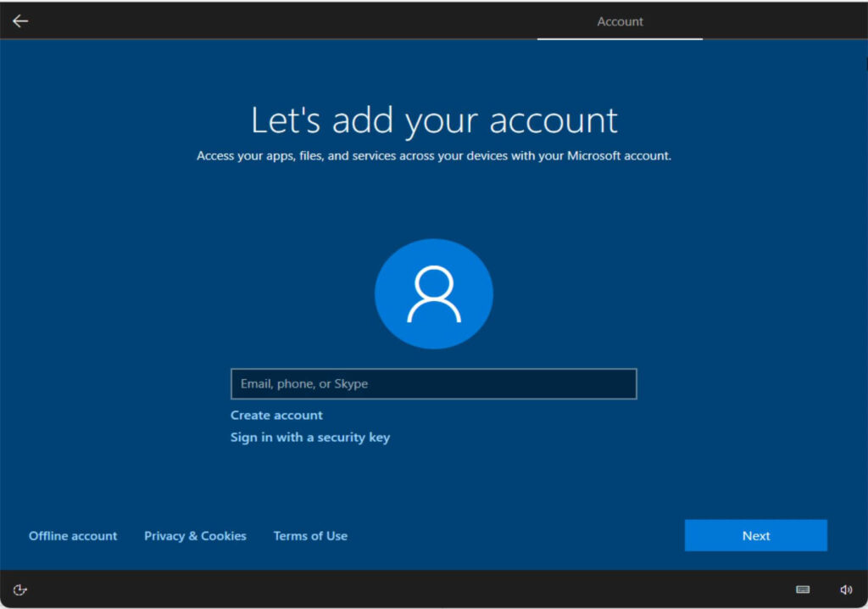Open Privacy & Cookies link
Viewport: 868px width, 609px height.
point(196,536)
